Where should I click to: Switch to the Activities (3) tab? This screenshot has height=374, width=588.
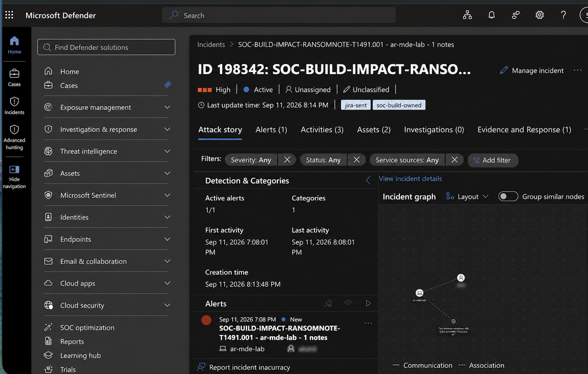pyautogui.click(x=322, y=130)
